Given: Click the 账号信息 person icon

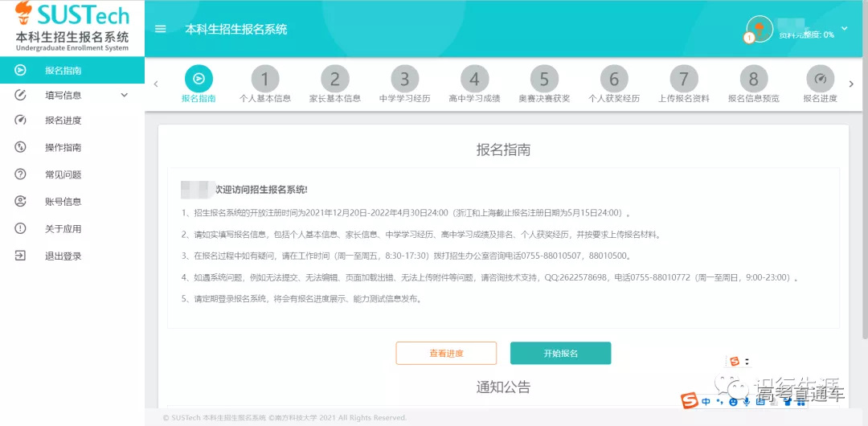Looking at the screenshot, I should 20,201.
